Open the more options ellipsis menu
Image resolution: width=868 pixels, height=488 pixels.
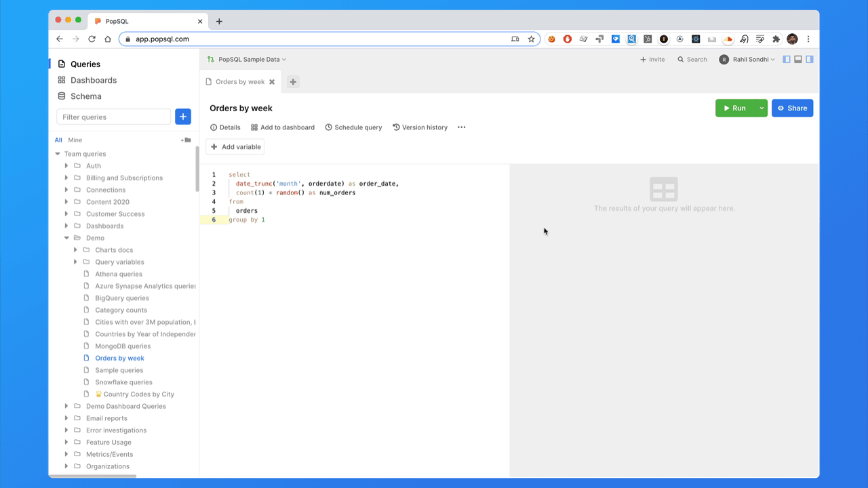462,127
